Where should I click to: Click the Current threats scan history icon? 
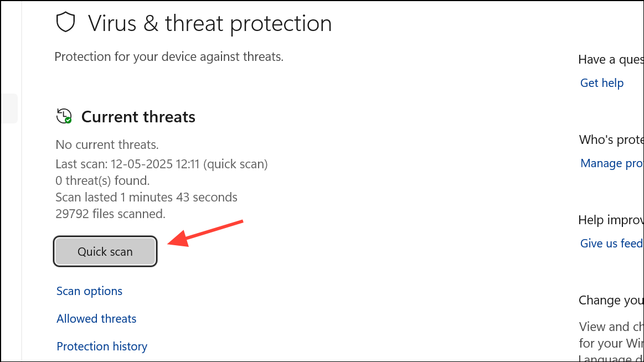[x=64, y=116]
